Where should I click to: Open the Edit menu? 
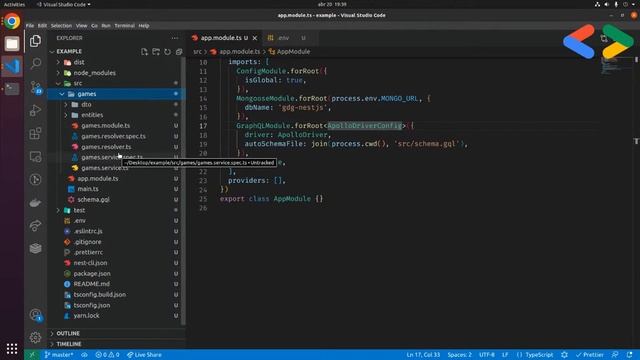coord(42,25)
